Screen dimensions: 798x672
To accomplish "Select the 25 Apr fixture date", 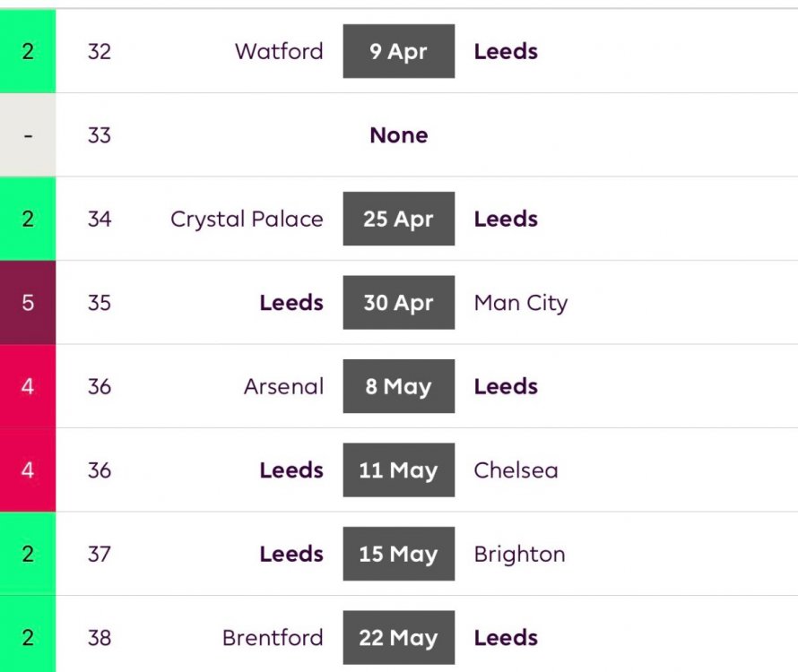I will (x=398, y=219).
